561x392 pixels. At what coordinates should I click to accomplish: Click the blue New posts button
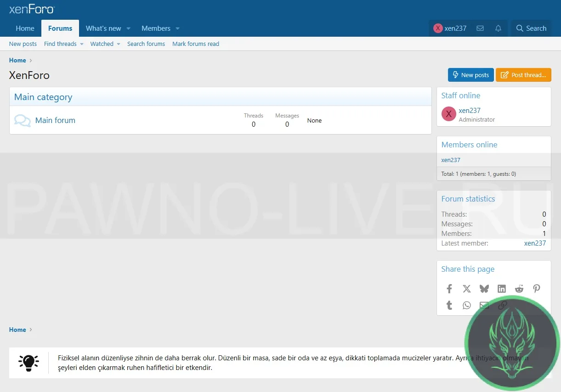pos(470,75)
